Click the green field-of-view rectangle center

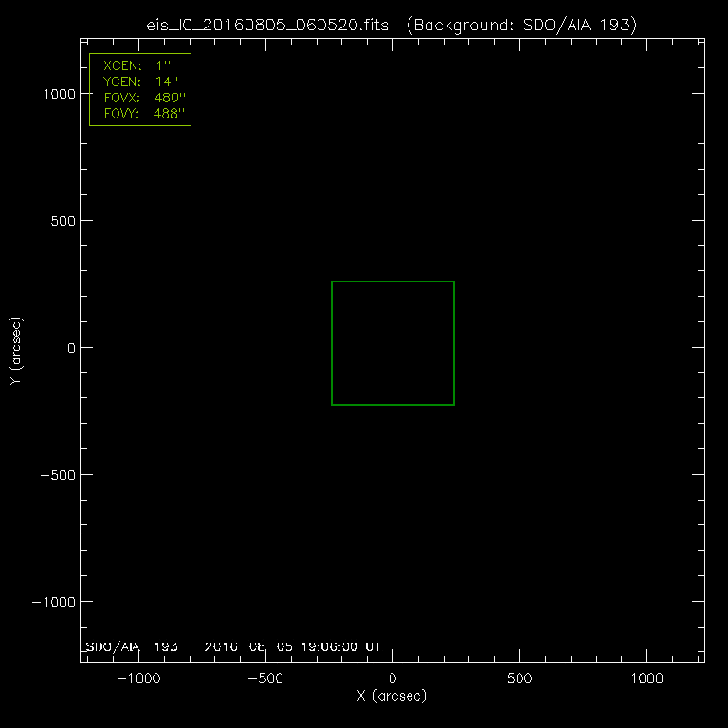point(392,343)
